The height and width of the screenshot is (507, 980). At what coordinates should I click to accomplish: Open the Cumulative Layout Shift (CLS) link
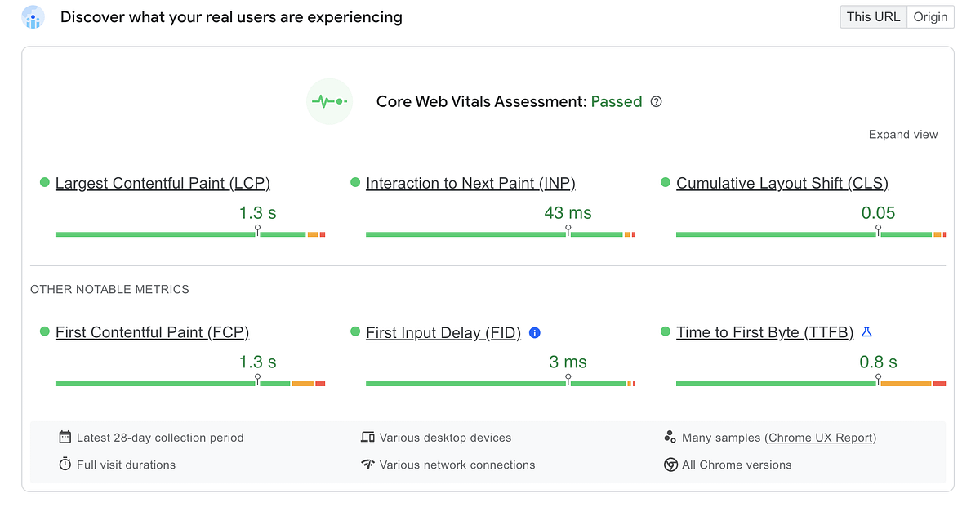point(782,183)
